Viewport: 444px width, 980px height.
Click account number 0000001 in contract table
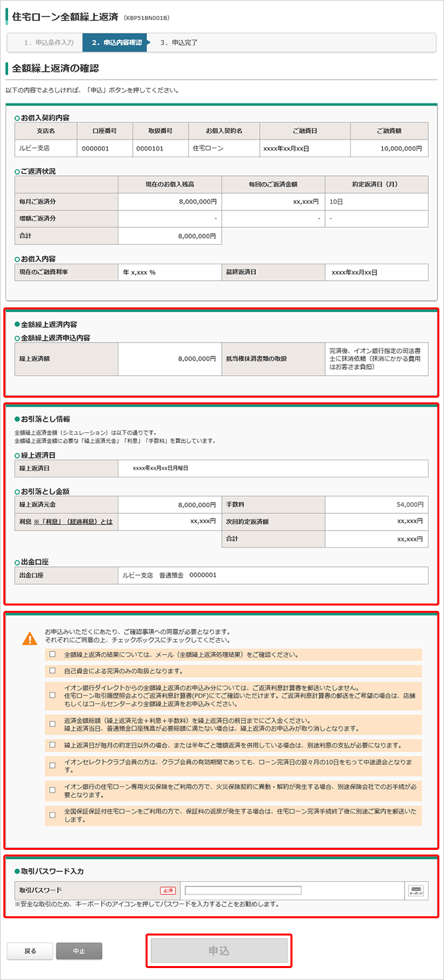pos(104,148)
